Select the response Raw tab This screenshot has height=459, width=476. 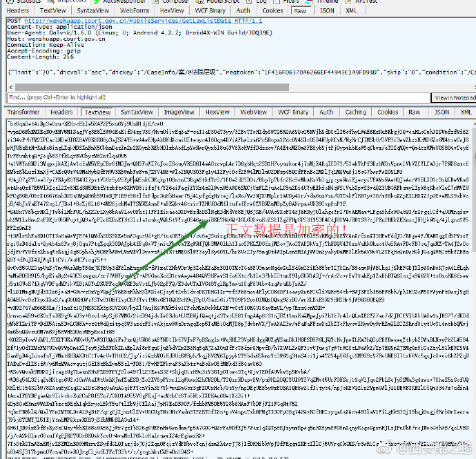click(415, 112)
